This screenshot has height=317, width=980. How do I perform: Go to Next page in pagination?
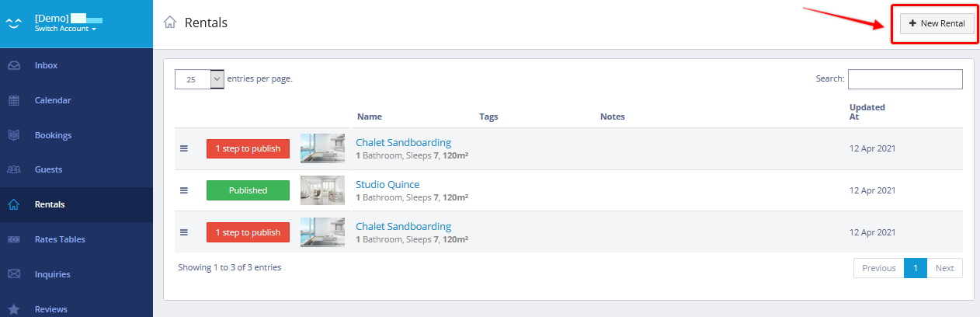point(944,268)
